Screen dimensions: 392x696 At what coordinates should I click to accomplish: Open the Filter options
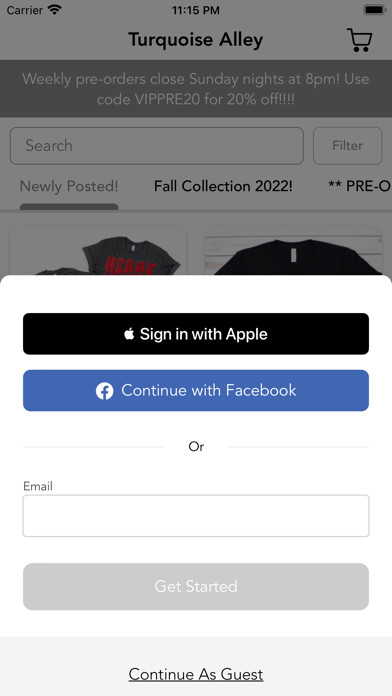tap(348, 146)
